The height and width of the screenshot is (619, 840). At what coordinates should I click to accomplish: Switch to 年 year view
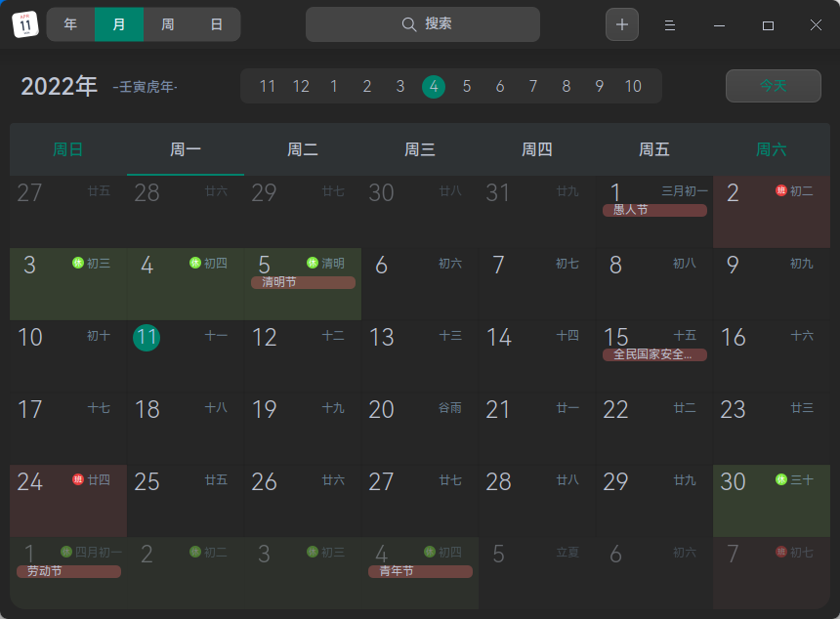70,24
